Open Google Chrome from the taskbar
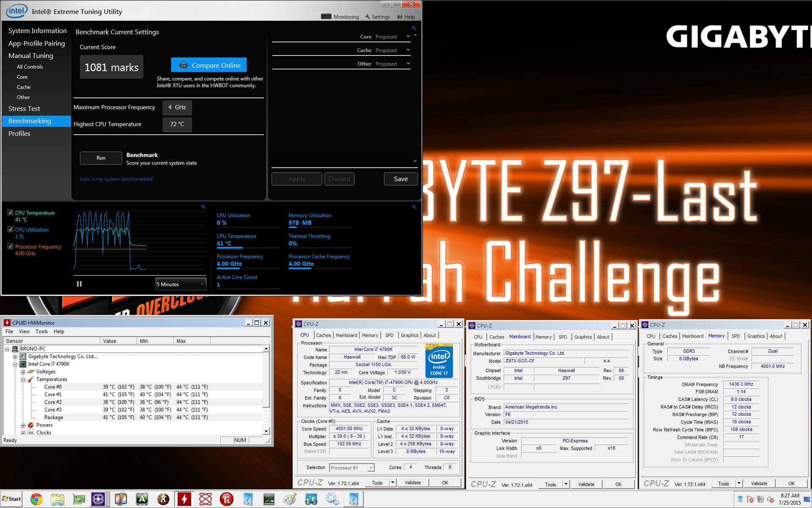Viewport: 812px width, 508px height. pyautogui.click(x=36, y=500)
